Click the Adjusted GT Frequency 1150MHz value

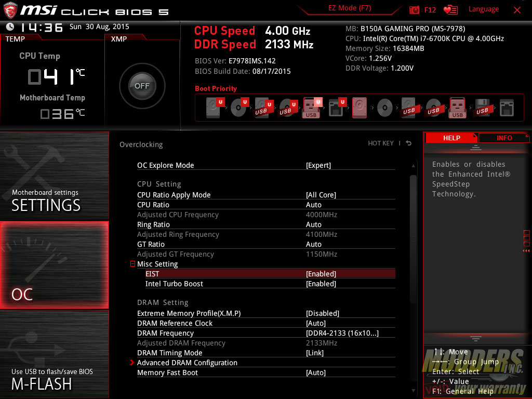pos(321,254)
